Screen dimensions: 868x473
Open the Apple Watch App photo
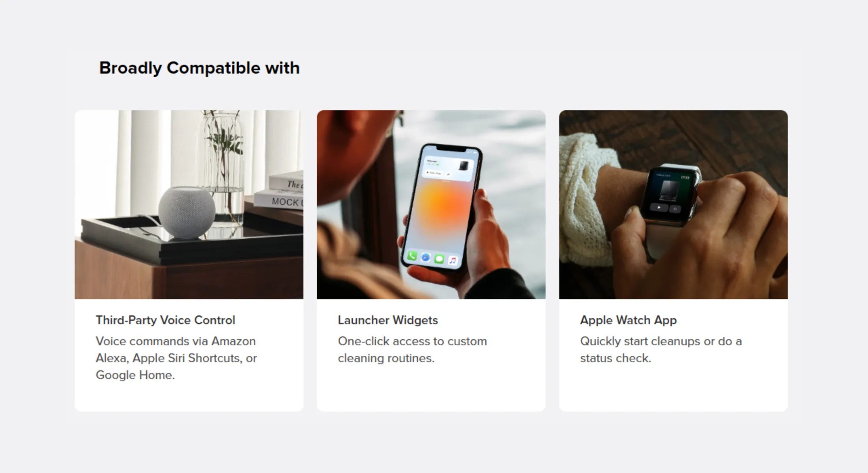pyautogui.click(x=673, y=205)
